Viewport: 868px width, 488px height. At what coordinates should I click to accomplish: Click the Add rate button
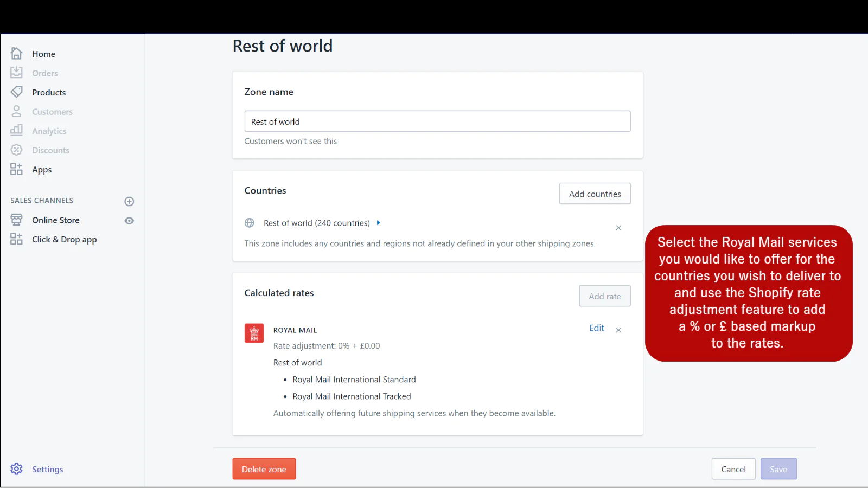pyautogui.click(x=604, y=296)
